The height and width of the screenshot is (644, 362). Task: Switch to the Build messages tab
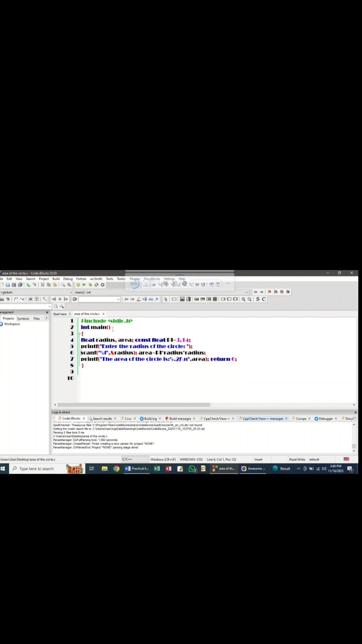click(180, 419)
